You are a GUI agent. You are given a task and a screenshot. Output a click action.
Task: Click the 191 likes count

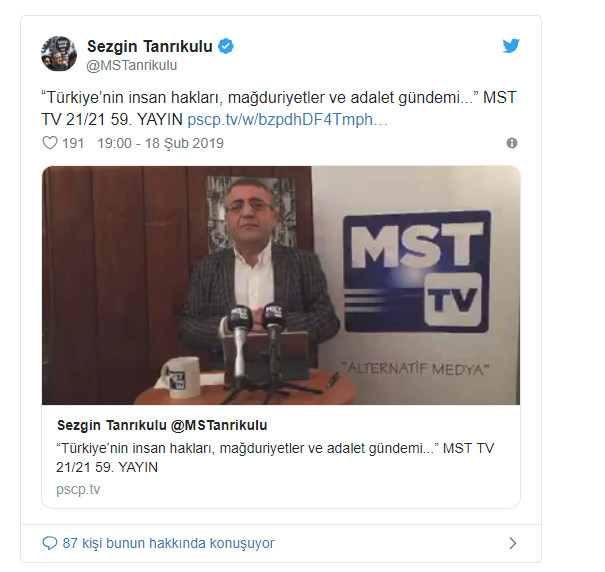pos(73,143)
